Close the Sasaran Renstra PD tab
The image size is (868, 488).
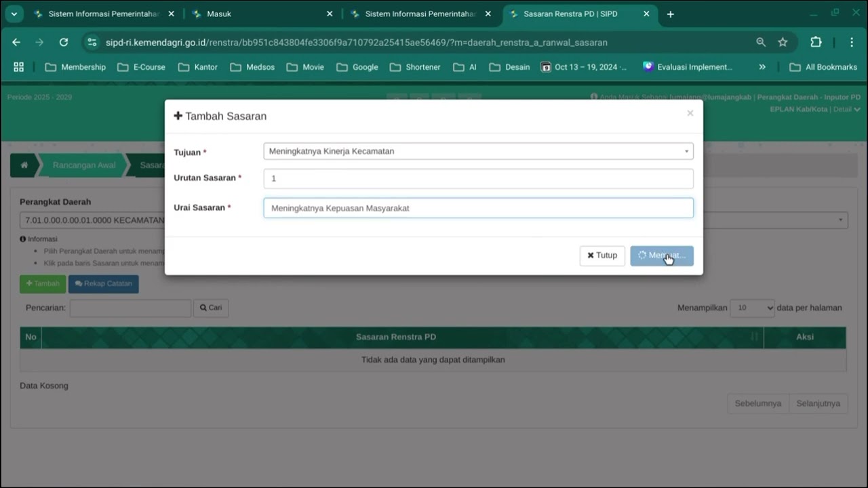click(x=646, y=14)
